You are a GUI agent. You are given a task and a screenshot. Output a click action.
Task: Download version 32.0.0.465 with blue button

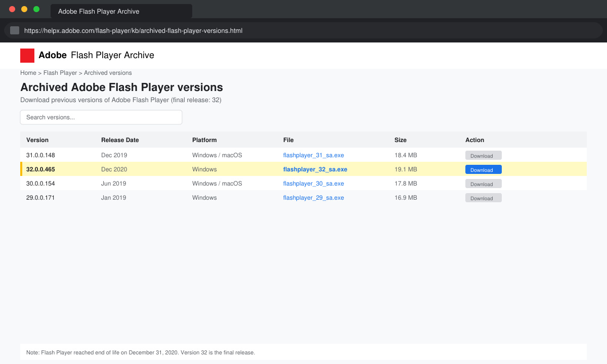[x=484, y=170]
